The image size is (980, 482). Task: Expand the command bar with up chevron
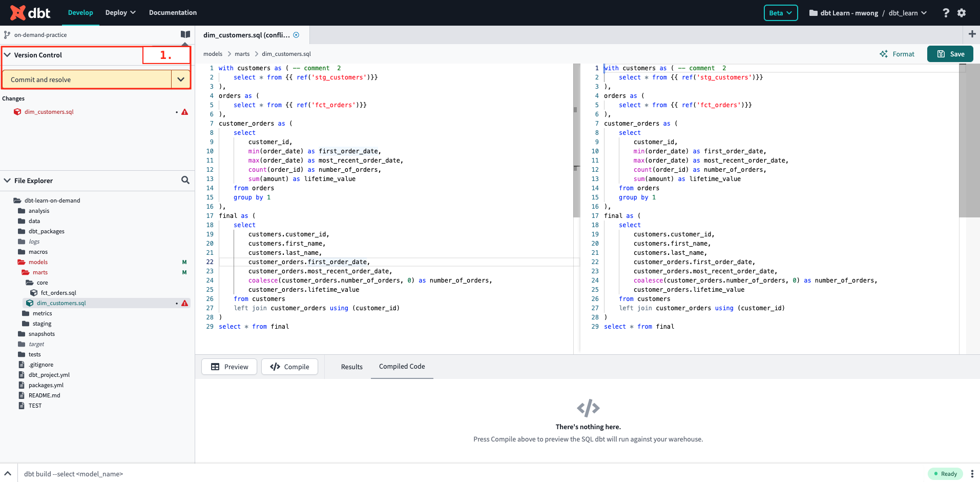[x=8, y=473]
